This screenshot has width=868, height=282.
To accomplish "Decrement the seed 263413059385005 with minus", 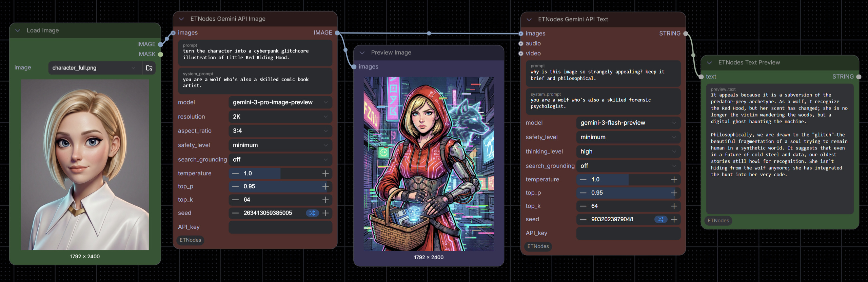I will [x=235, y=213].
